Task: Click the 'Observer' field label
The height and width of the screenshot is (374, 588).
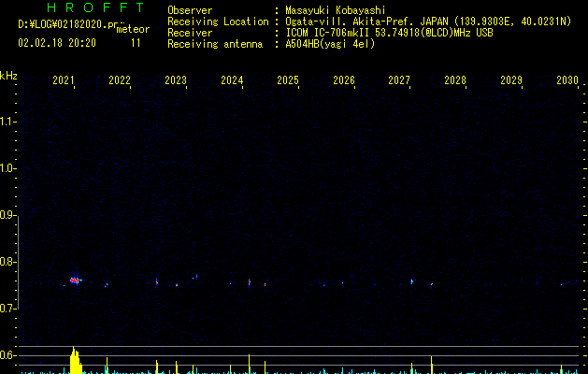Action: [190, 10]
